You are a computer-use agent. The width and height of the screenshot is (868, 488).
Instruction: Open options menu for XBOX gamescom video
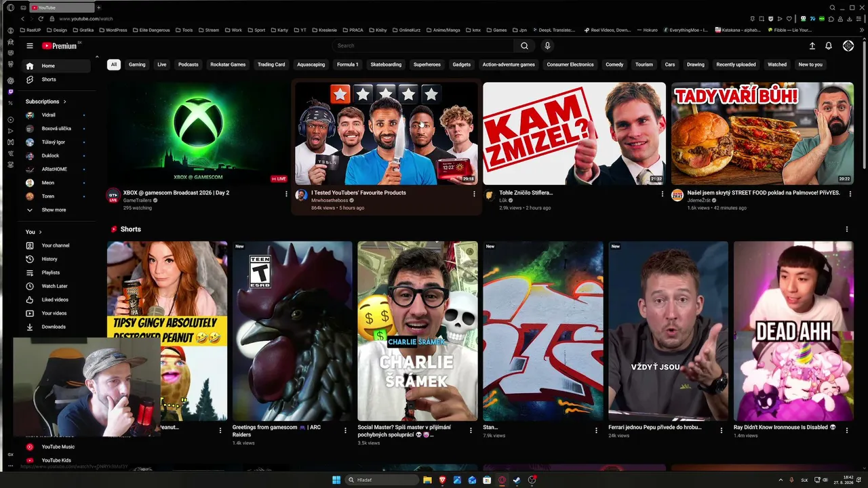click(x=286, y=194)
